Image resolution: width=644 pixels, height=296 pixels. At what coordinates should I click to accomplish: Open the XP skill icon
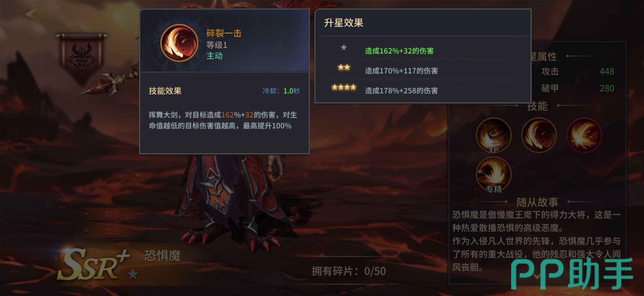(494, 135)
